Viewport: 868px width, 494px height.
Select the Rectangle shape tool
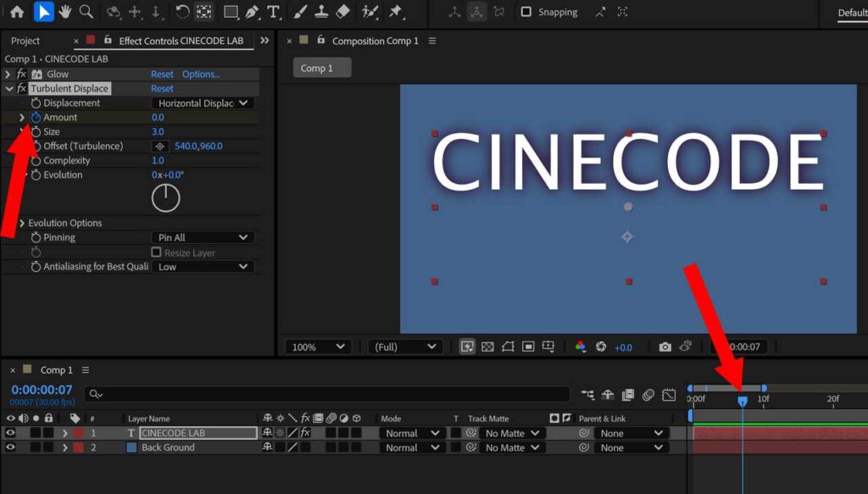231,12
